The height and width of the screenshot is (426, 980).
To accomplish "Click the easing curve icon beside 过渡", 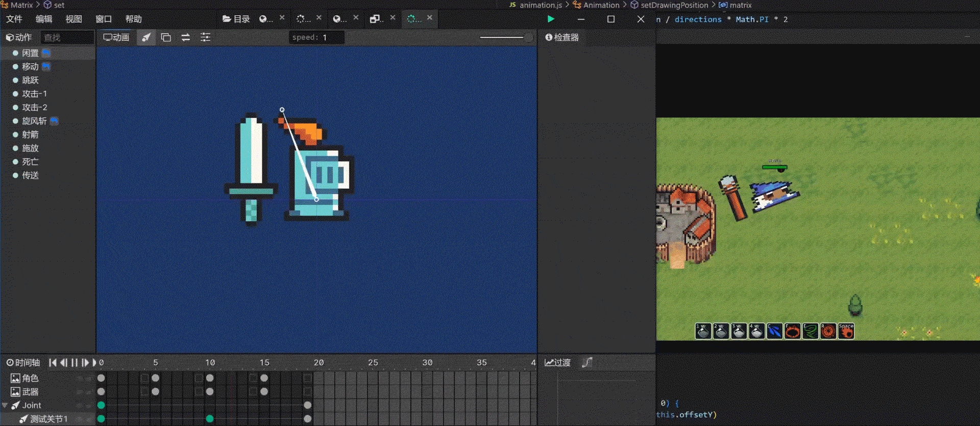I will [587, 362].
